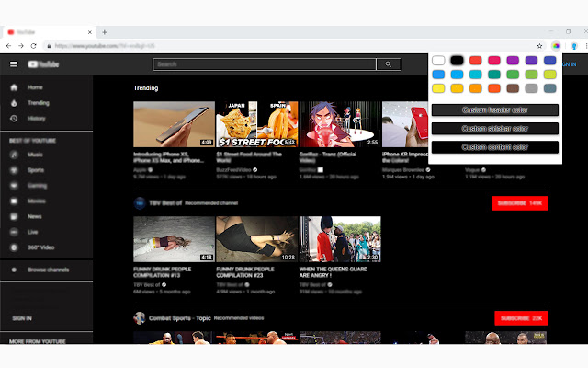The height and width of the screenshot is (368, 588).
Task: Bookmark this page with star icon
Action: (540, 45)
